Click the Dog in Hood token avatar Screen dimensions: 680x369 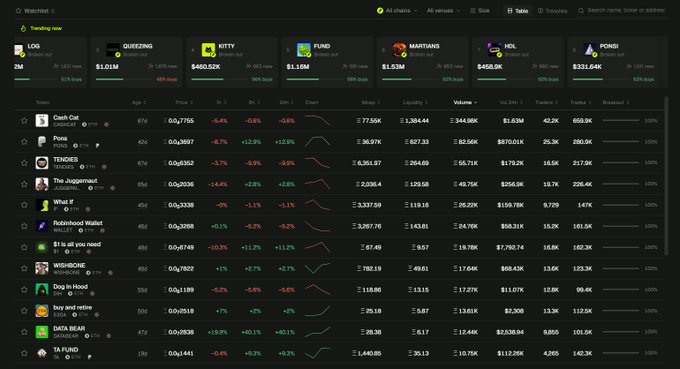pos(42,290)
